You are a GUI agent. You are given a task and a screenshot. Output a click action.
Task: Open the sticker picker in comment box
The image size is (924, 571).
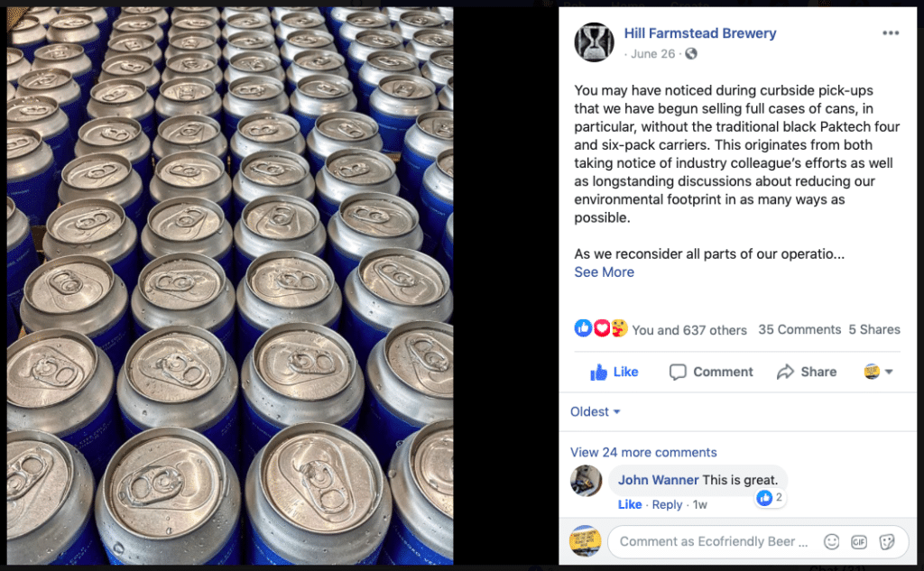(887, 541)
